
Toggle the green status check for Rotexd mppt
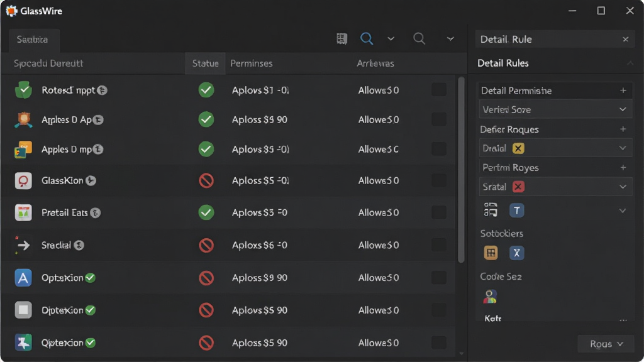tap(206, 90)
